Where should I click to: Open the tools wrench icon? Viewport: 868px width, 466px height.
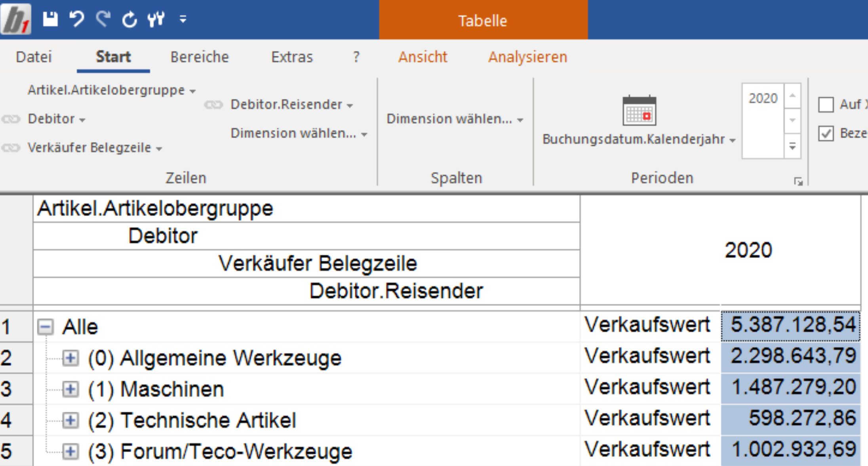point(156,19)
